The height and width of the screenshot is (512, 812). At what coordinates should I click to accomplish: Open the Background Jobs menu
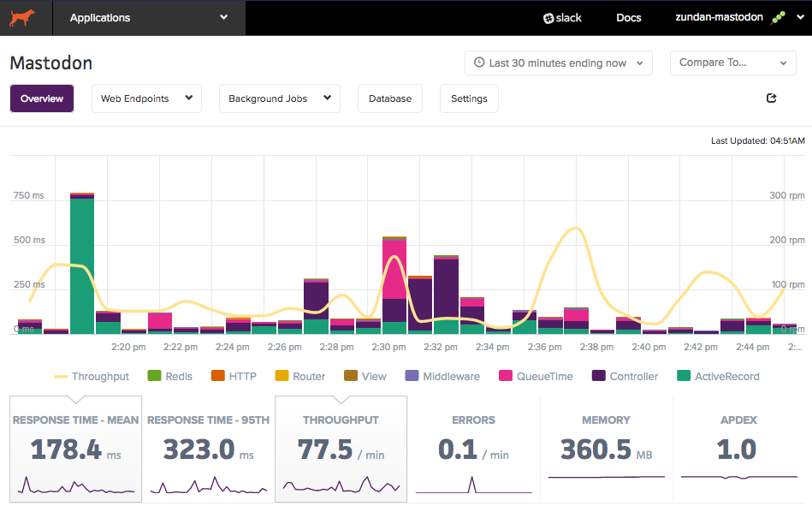click(x=280, y=98)
